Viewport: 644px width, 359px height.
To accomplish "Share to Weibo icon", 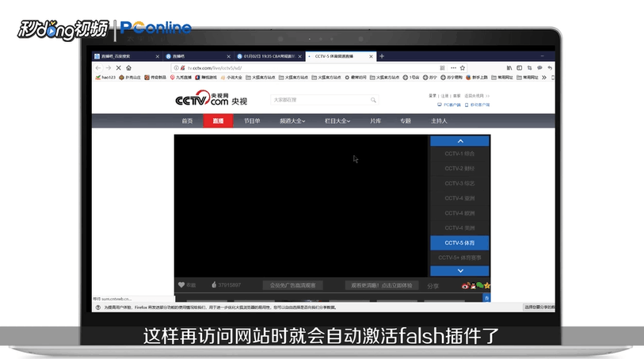I will (465, 285).
